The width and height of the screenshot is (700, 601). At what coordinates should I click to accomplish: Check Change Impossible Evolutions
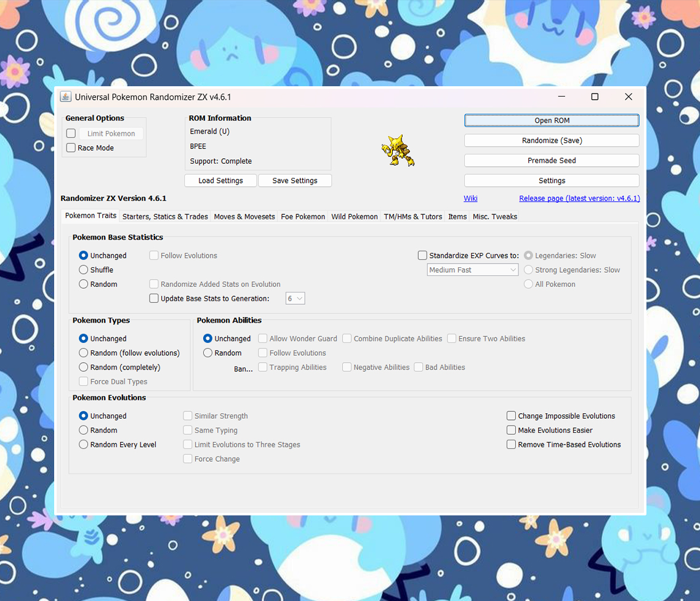point(511,416)
